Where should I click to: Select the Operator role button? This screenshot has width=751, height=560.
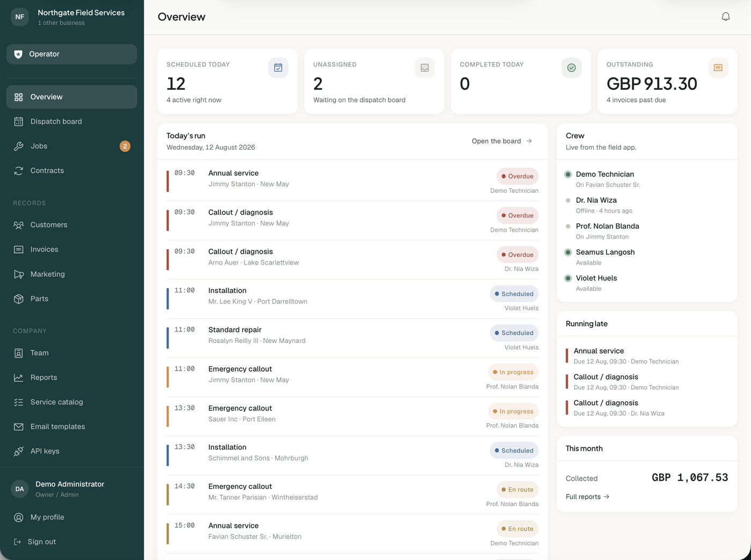72,54
